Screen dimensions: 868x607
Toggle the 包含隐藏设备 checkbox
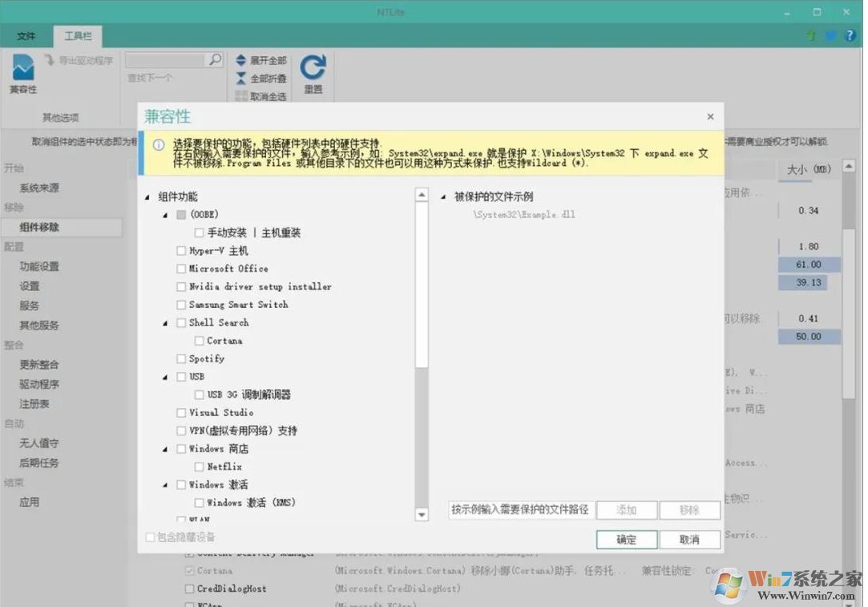point(150,537)
